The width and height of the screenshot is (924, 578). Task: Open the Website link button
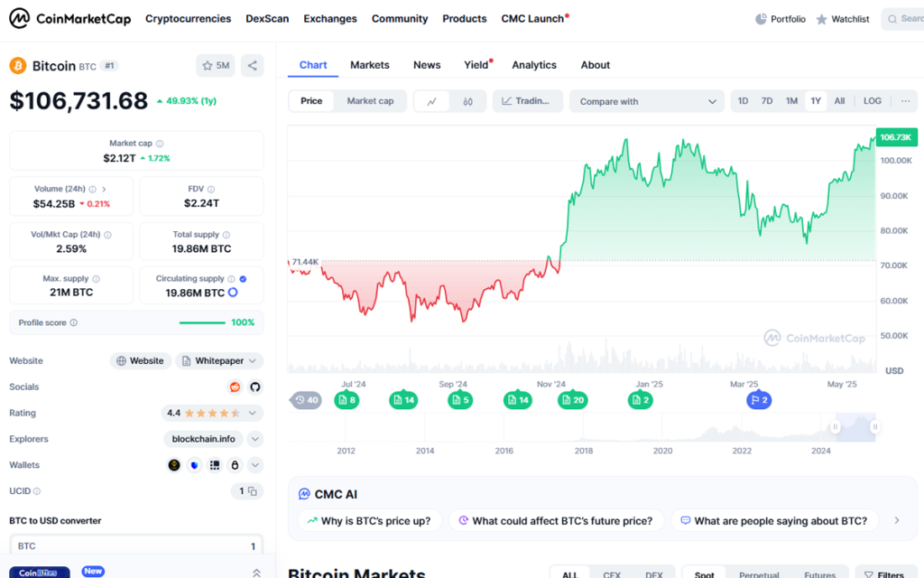[x=140, y=361]
